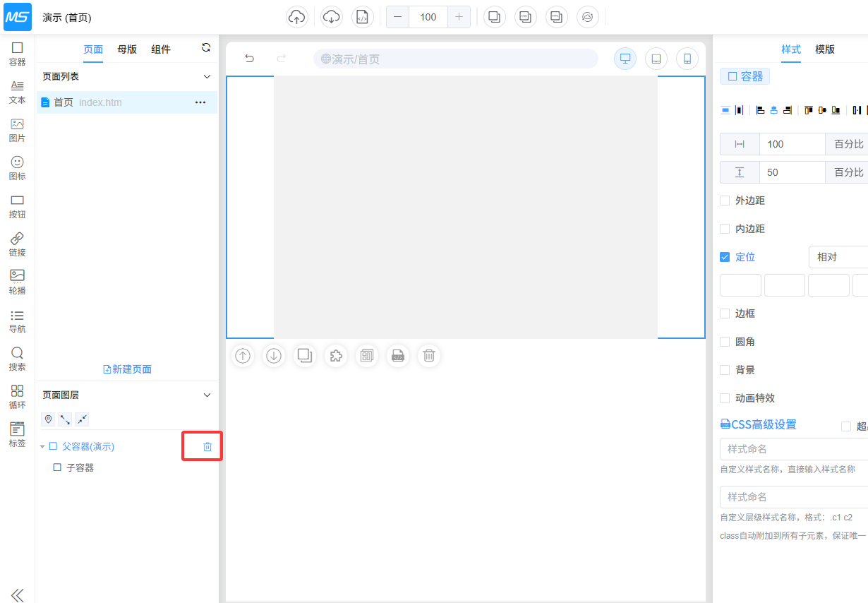This screenshot has height=603, width=868.
Task: Select the 轮播 carousel component in sidebar
Action: [x=17, y=281]
